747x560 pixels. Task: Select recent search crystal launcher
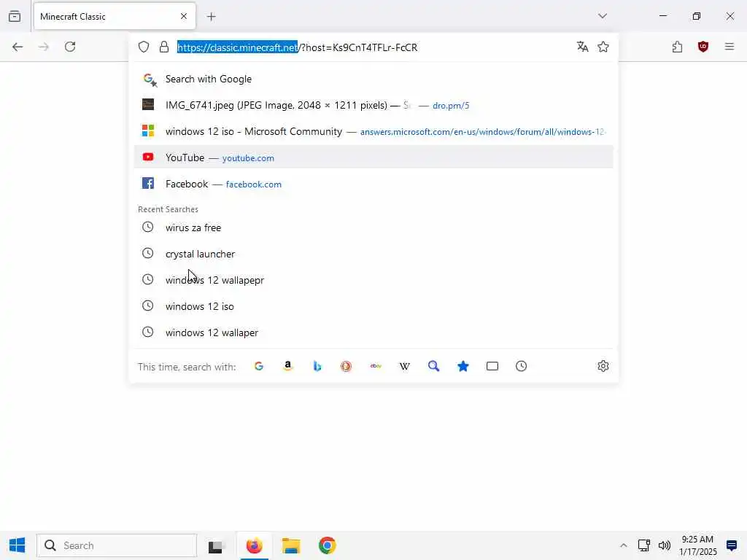click(373, 254)
